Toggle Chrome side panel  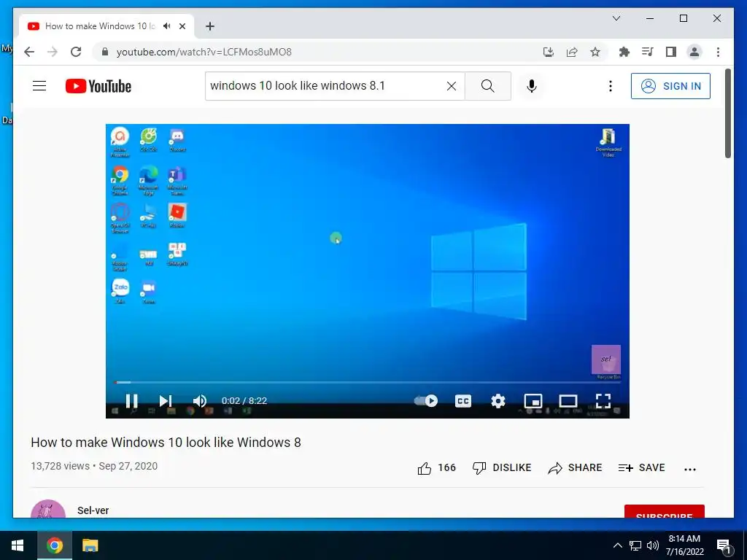(671, 52)
